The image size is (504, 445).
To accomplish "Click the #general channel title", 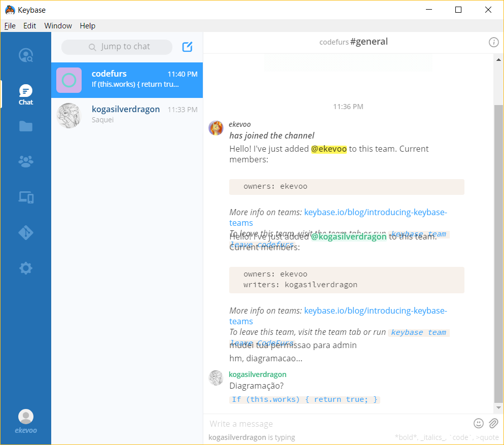I will coord(369,42).
